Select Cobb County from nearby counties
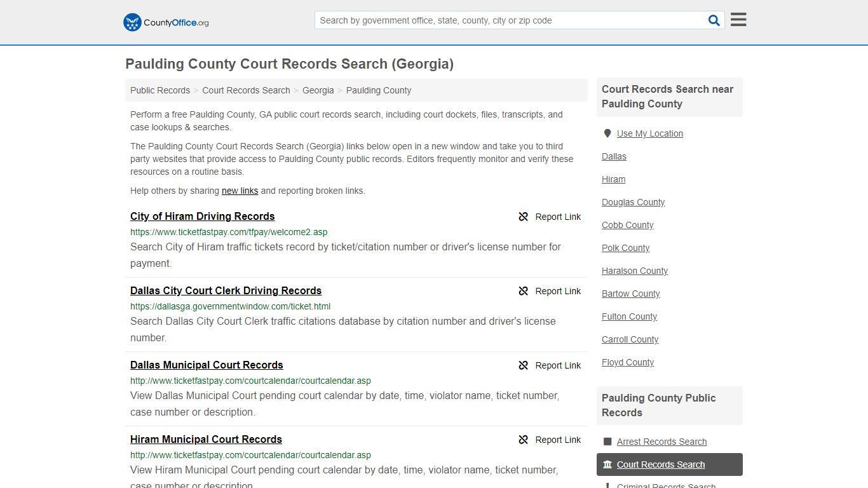The image size is (868, 488). (x=627, y=225)
